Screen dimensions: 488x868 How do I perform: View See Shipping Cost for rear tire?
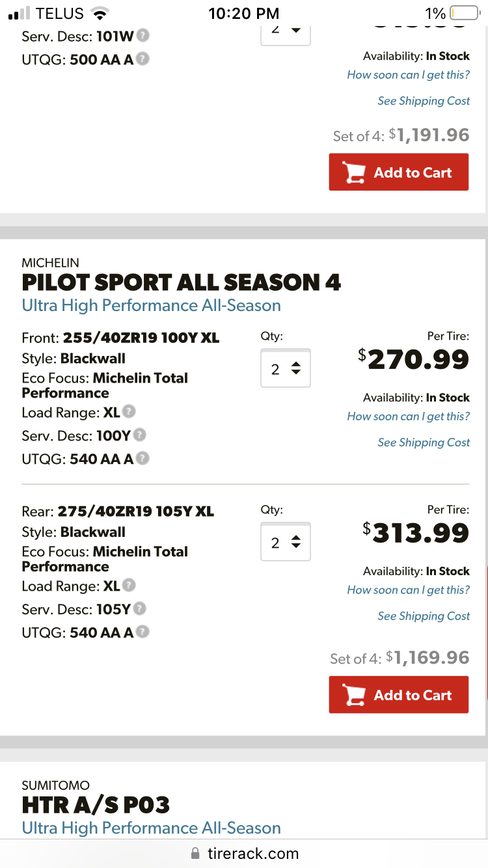[424, 616]
